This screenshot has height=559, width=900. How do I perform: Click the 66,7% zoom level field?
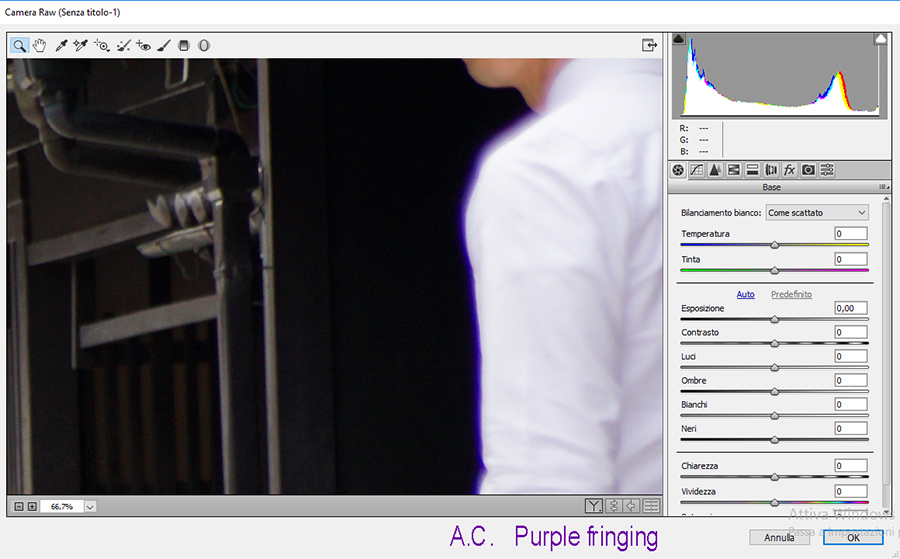[x=62, y=507]
